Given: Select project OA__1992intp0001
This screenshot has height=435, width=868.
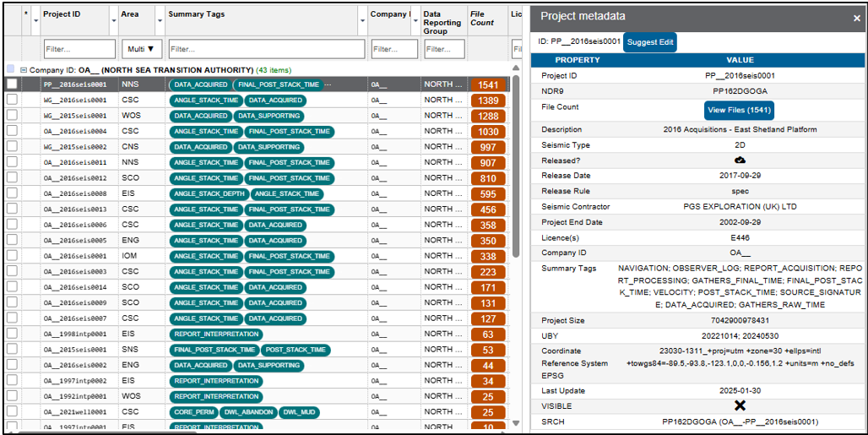Looking at the screenshot, I should click(75, 396).
